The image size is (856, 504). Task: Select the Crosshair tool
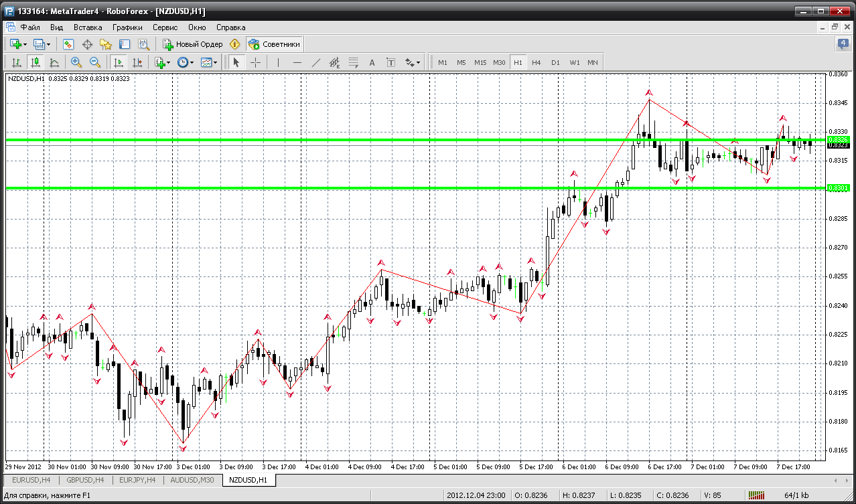pos(255,62)
